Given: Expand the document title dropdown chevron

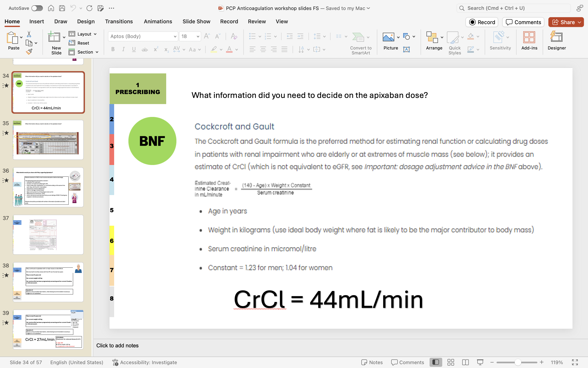Looking at the screenshot, I should tap(368, 8).
